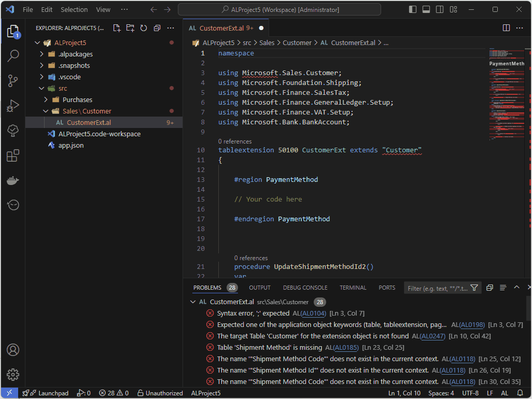The height and width of the screenshot is (399, 532).
Task: Open the AL0198 error code link
Action: pos(471,325)
